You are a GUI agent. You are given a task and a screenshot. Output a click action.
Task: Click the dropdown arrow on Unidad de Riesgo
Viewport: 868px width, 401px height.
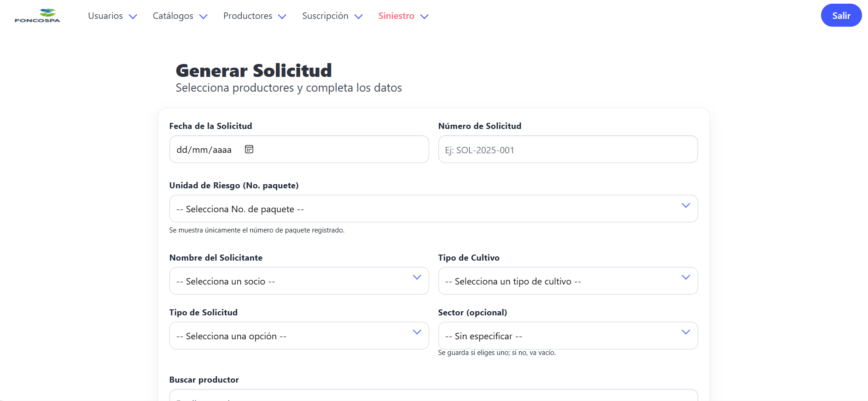coord(685,206)
